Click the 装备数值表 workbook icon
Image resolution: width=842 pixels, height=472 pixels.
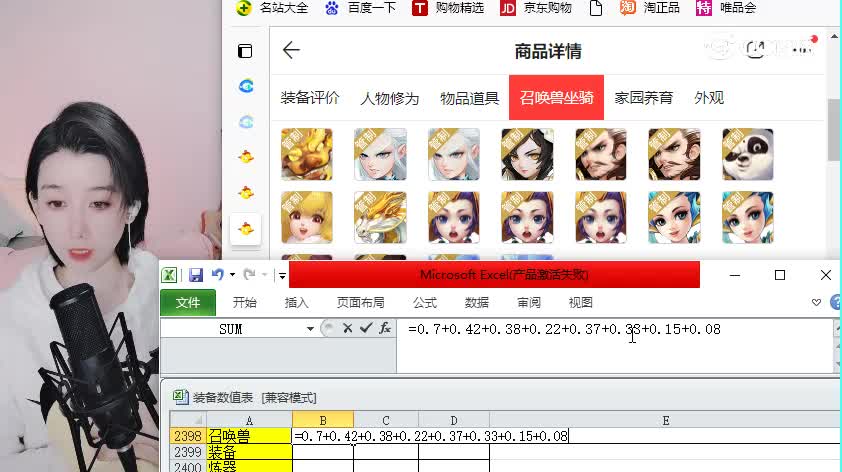click(x=180, y=397)
